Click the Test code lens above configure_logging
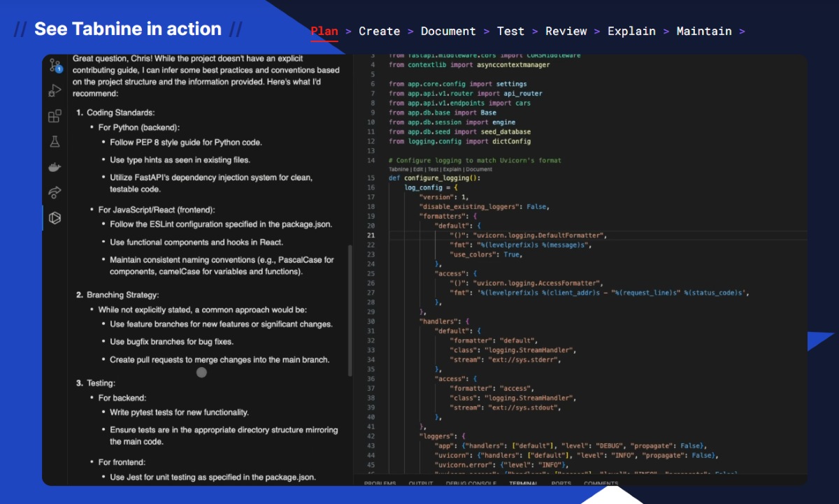 pos(433,169)
